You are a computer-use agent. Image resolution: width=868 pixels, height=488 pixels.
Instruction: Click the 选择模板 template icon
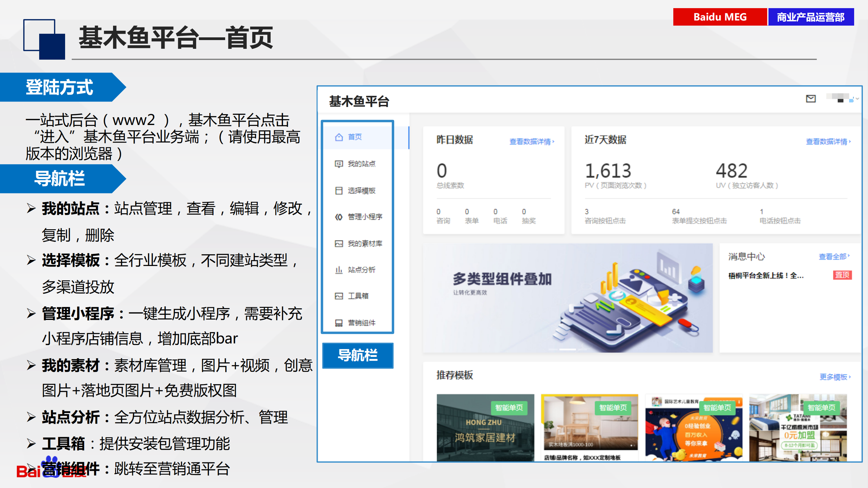coord(339,191)
